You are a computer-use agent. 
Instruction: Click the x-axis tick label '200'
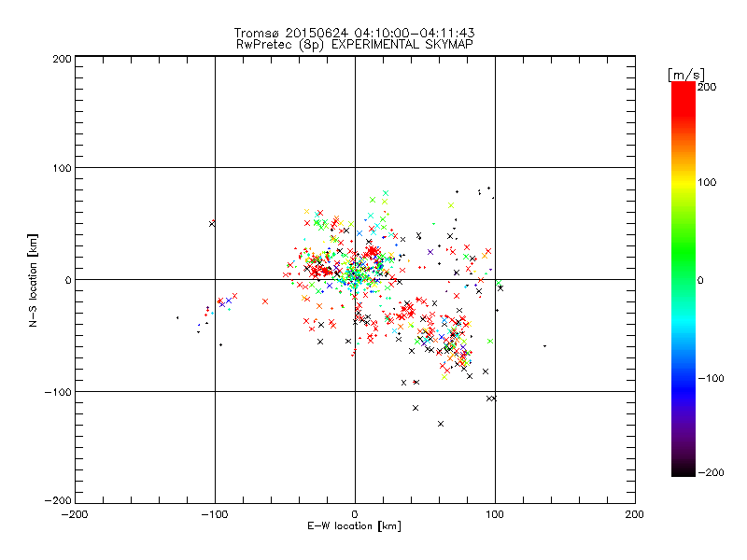click(635, 514)
